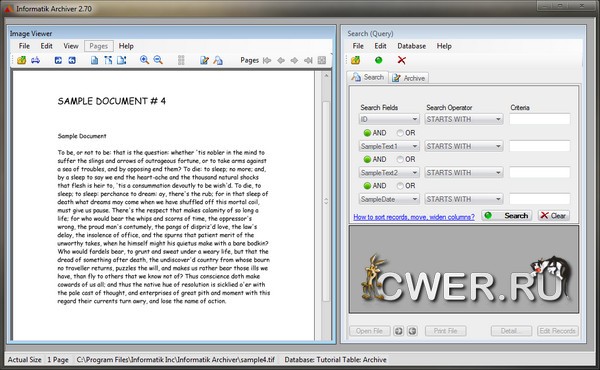600x370 pixels.
Task: Click the Clear button
Action: [553, 216]
